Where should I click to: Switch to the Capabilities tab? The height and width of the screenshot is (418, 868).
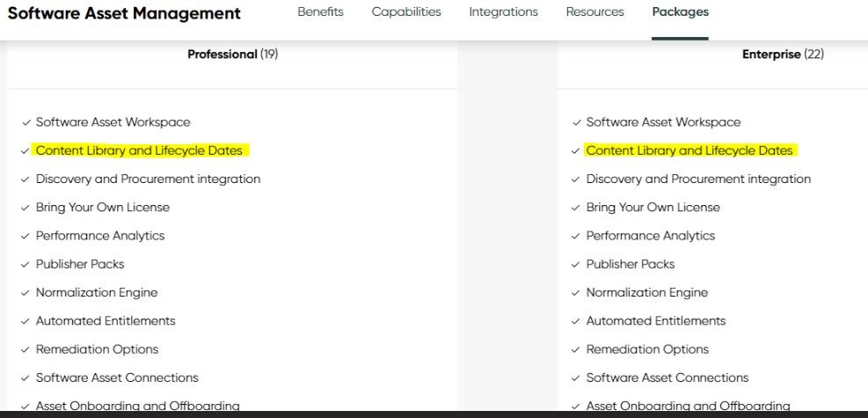point(406,11)
